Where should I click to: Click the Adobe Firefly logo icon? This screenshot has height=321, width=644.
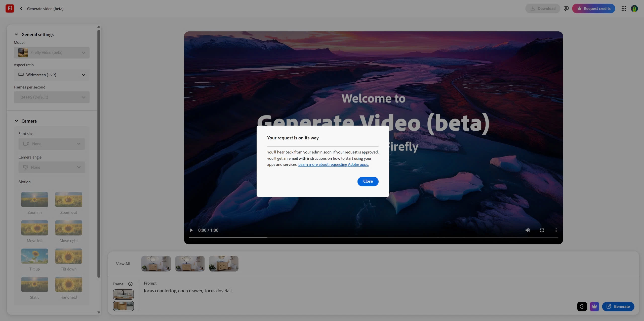[x=10, y=9]
